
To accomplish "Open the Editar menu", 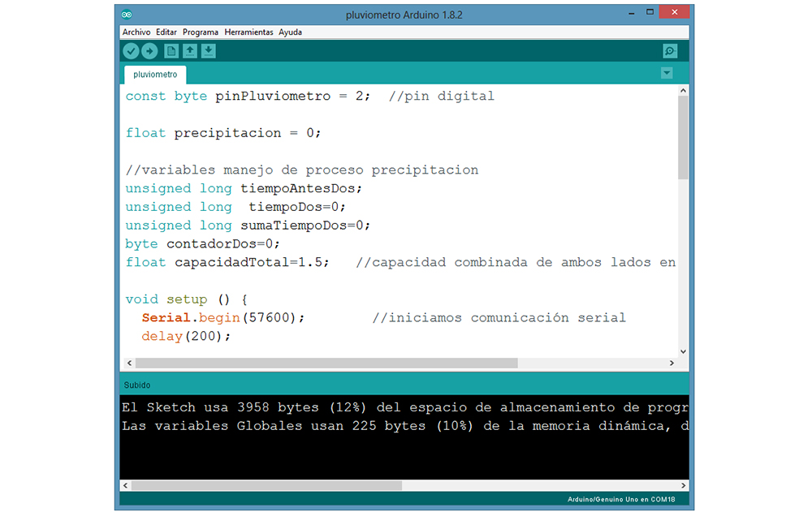I will tap(166, 32).
